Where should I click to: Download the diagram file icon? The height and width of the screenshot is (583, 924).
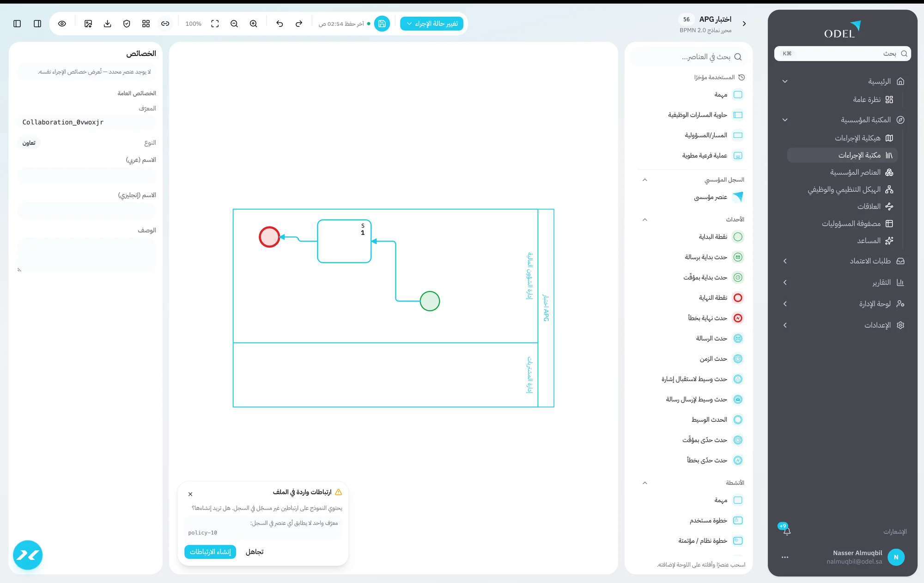click(x=108, y=24)
